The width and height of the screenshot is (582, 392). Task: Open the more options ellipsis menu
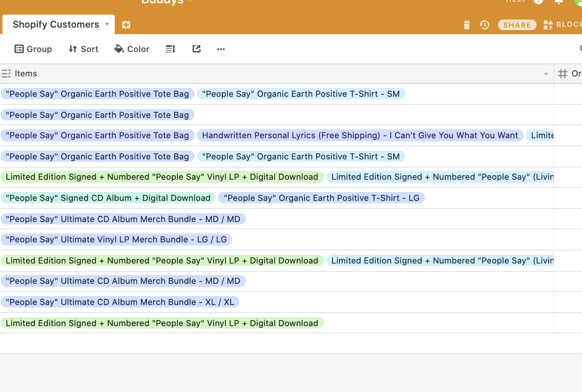[221, 49]
